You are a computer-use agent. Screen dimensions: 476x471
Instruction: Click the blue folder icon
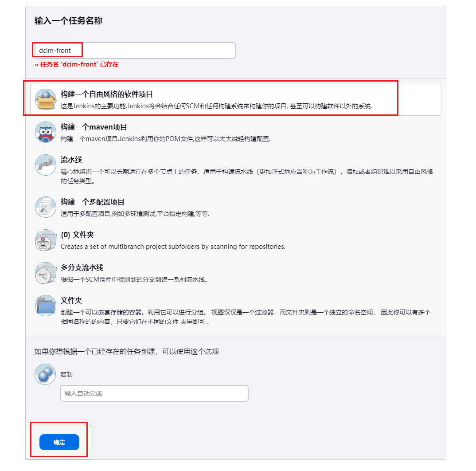pyautogui.click(x=46, y=306)
